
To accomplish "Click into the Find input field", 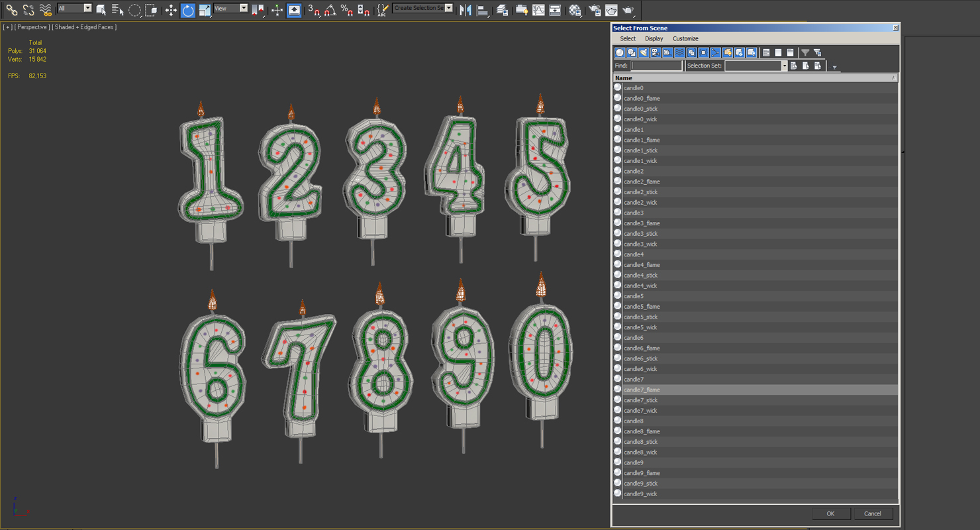I will tap(656, 66).
